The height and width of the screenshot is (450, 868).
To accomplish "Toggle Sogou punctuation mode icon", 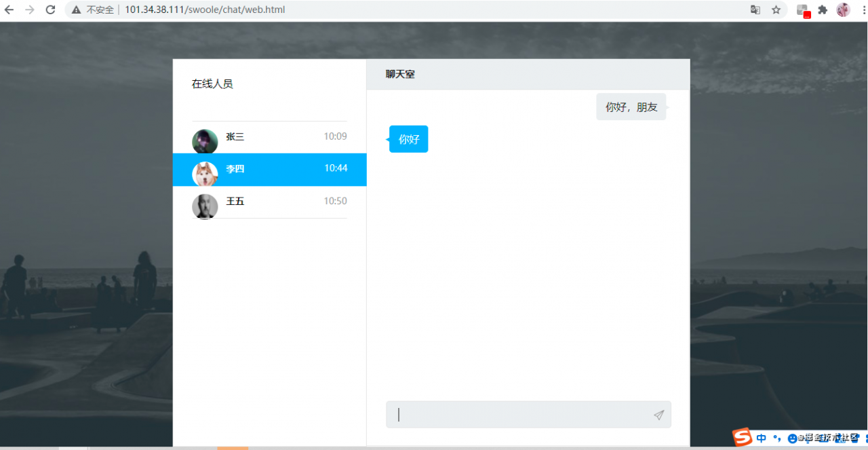I will (777, 438).
